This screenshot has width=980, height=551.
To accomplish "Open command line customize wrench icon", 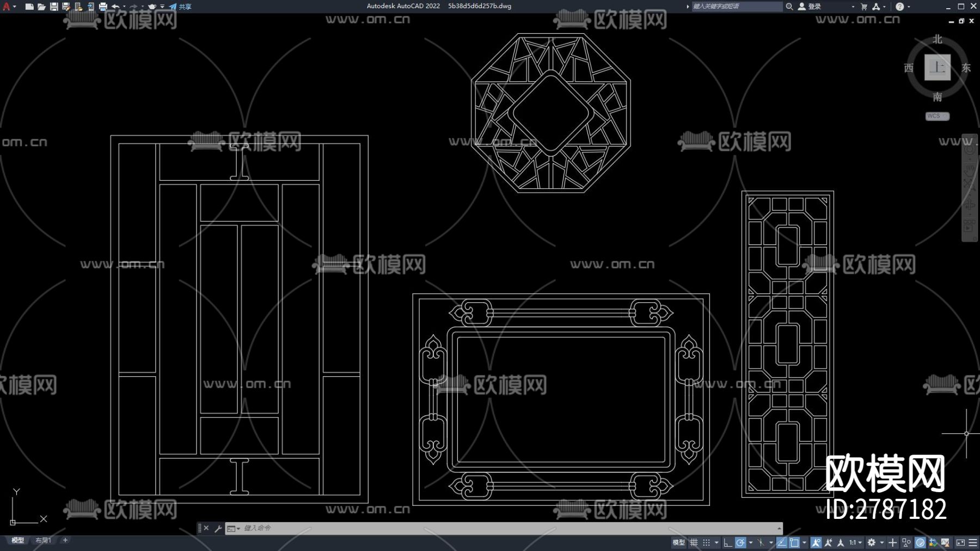I will coord(218,528).
